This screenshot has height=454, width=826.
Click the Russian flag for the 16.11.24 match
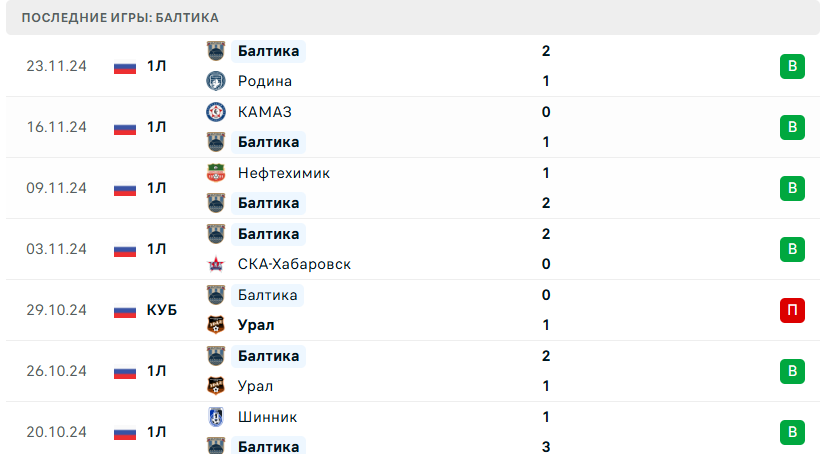click(125, 127)
